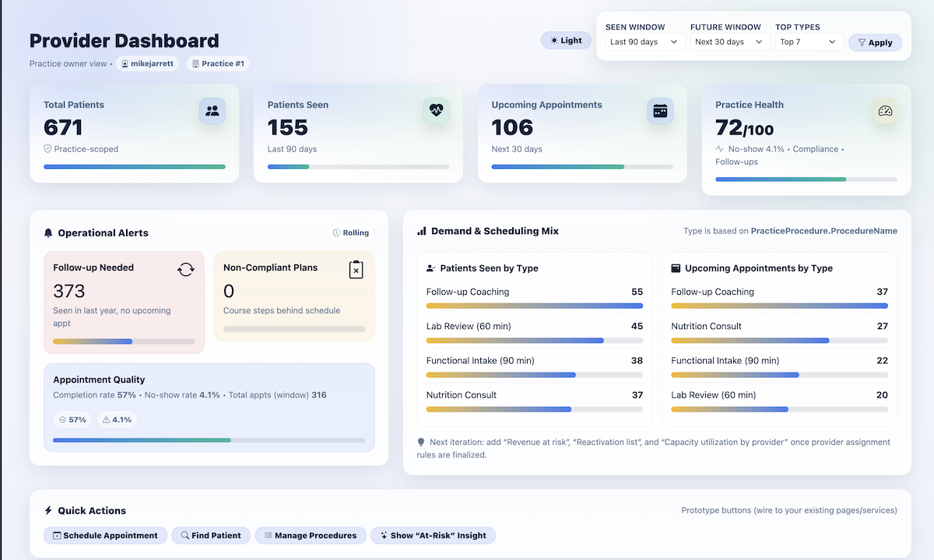Viewport: 934px width, 560px height.
Task: Click the bell icon next to Operational Alerts
Action: pos(48,232)
